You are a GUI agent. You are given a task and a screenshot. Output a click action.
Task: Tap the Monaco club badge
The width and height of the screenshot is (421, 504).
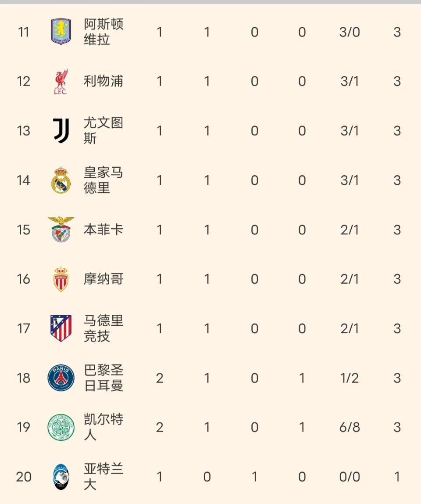point(61,279)
